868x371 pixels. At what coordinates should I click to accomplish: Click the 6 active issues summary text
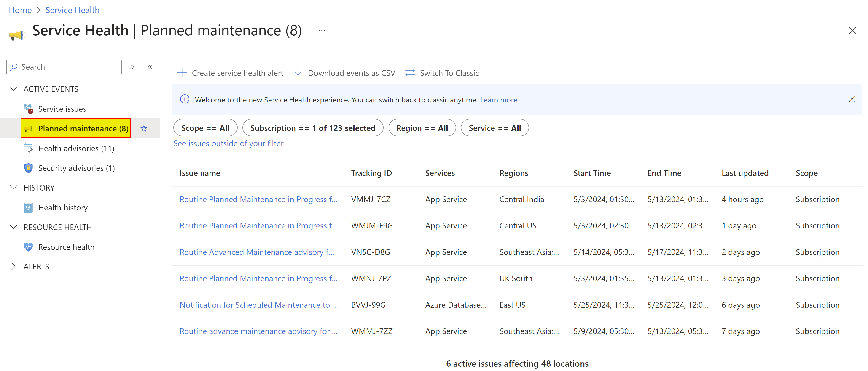pyautogui.click(x=517, y=364)
